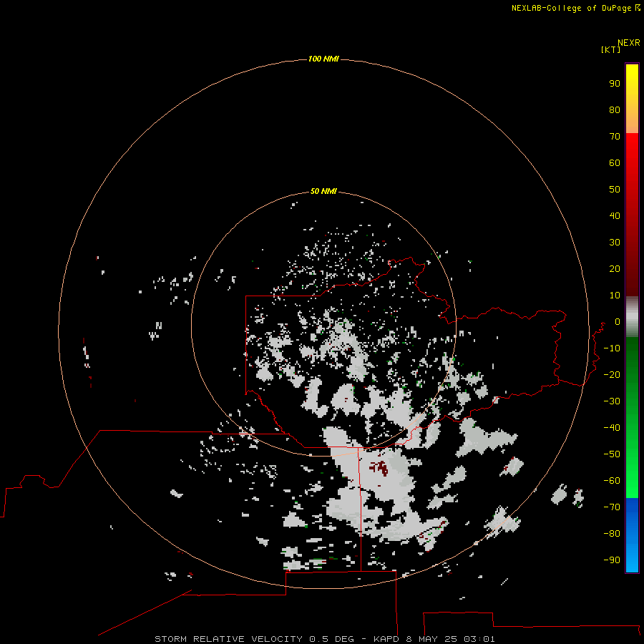The height and width of the screenshot is (644, 644).
Task: Click the [KT] units label
Action: [610, 49]
